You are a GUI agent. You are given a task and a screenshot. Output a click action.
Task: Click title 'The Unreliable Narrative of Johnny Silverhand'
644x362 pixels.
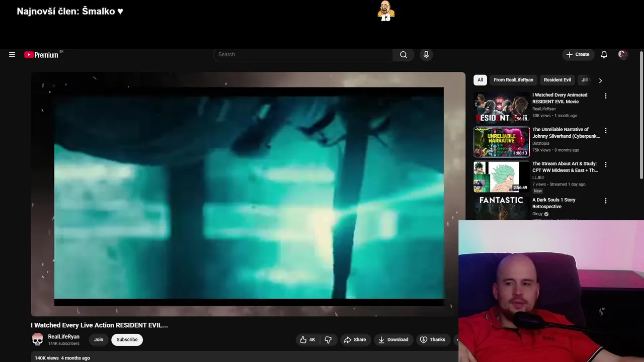tap(566, 133)
